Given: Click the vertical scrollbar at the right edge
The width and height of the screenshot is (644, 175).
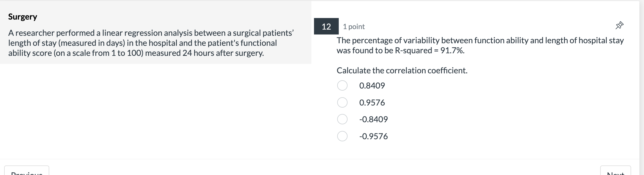Looking at the screenshot, I should pyautogui.click(x=641, y=87).
